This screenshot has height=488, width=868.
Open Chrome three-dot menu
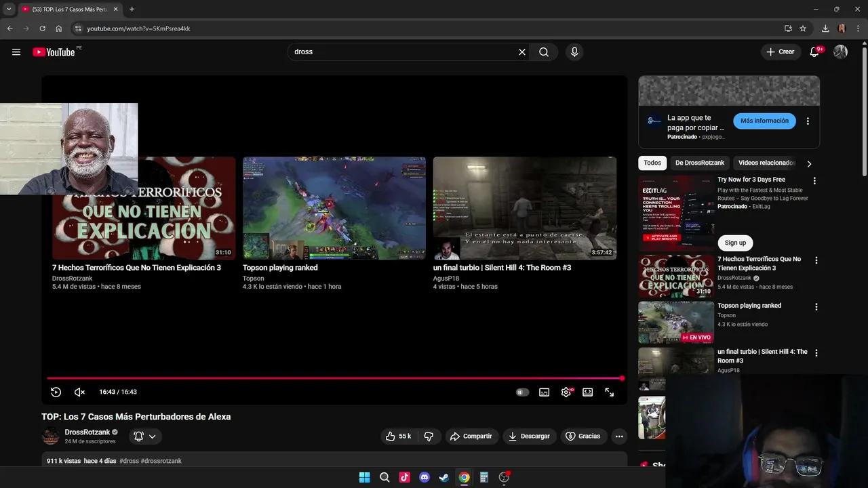859,28
